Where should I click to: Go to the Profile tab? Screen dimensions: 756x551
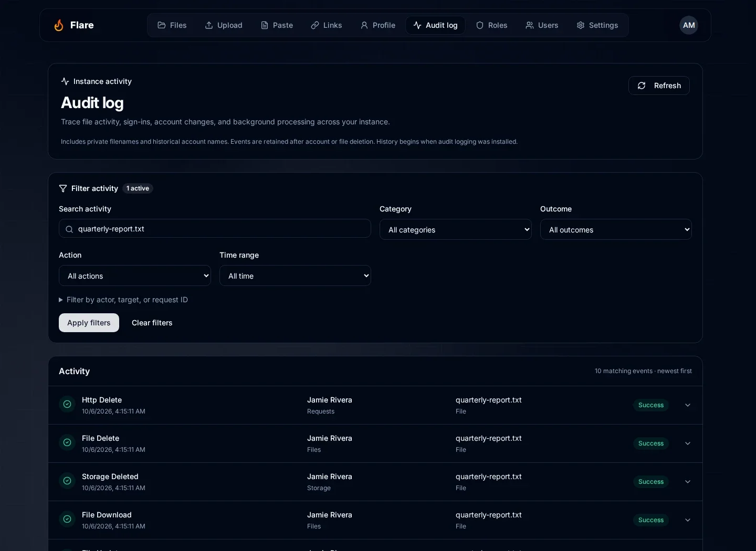[x=377, y=25]
